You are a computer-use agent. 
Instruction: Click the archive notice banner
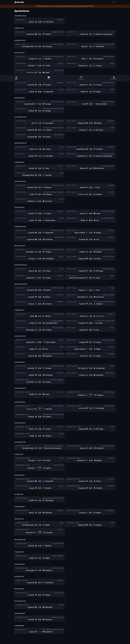pyautogui.click(x=65, y=6)
